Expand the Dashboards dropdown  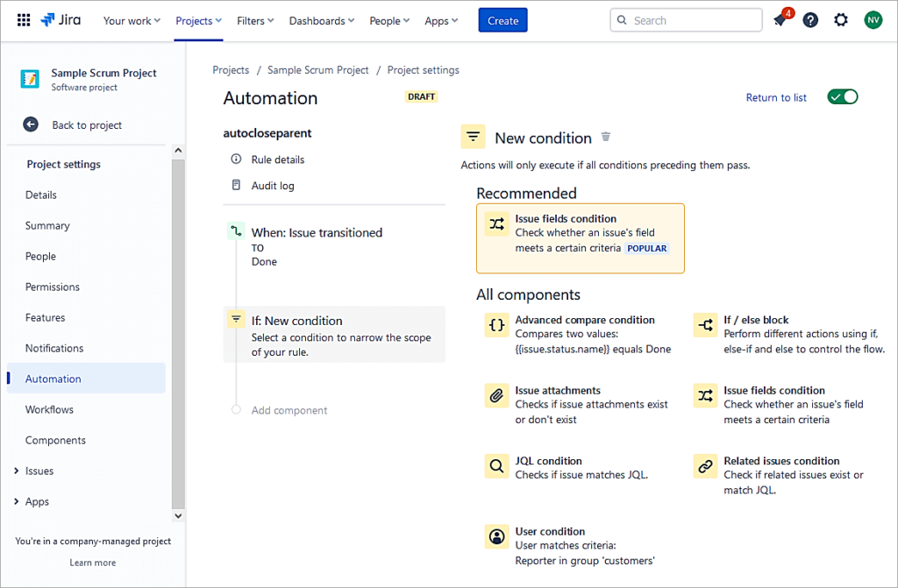point(320,20)
